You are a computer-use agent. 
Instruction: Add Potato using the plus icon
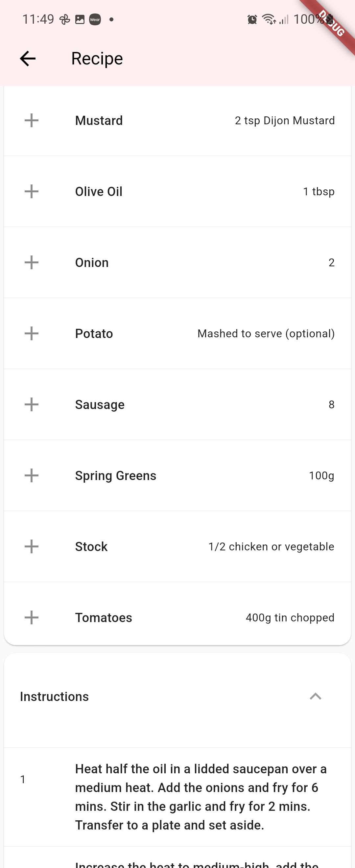pyautogui.click(x=31, y=334)
